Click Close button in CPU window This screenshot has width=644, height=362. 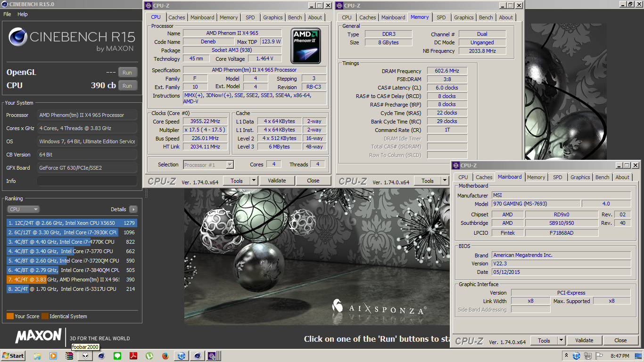(x=313, y=181)
